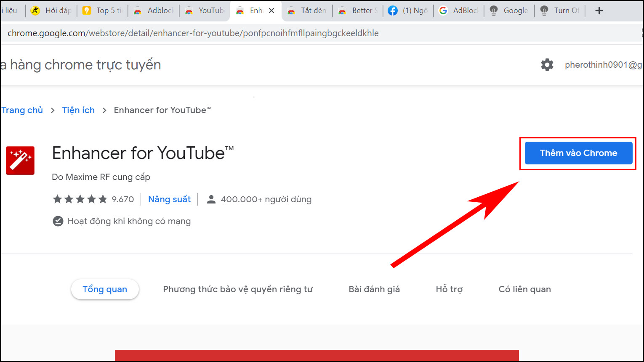Click the Facebook icon on the Ngô tab
Image resolution: width=644 pixels, height=362 pixels.
coord(392,11)
